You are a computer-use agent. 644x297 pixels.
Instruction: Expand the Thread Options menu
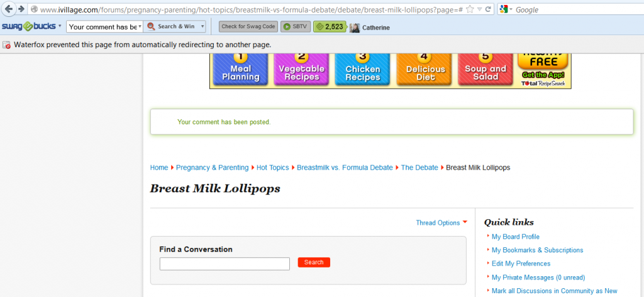click(x=441, y=223)
